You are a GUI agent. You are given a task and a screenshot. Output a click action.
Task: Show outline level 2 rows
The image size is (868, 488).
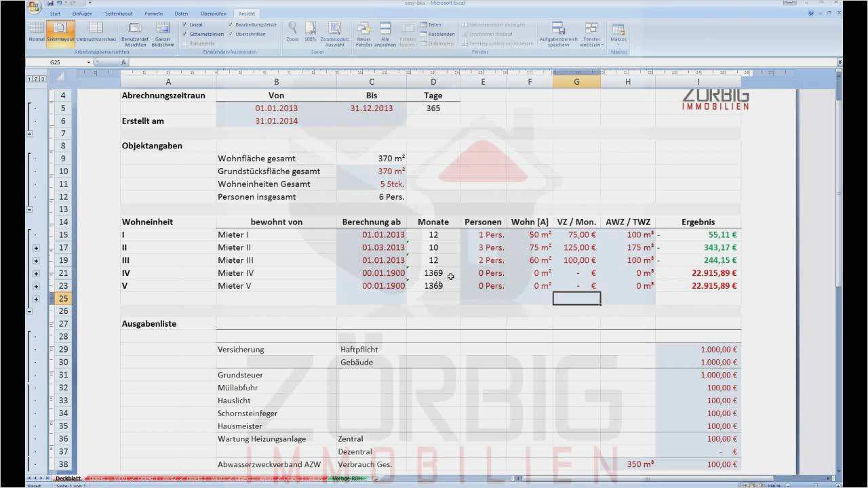[36, 79]
